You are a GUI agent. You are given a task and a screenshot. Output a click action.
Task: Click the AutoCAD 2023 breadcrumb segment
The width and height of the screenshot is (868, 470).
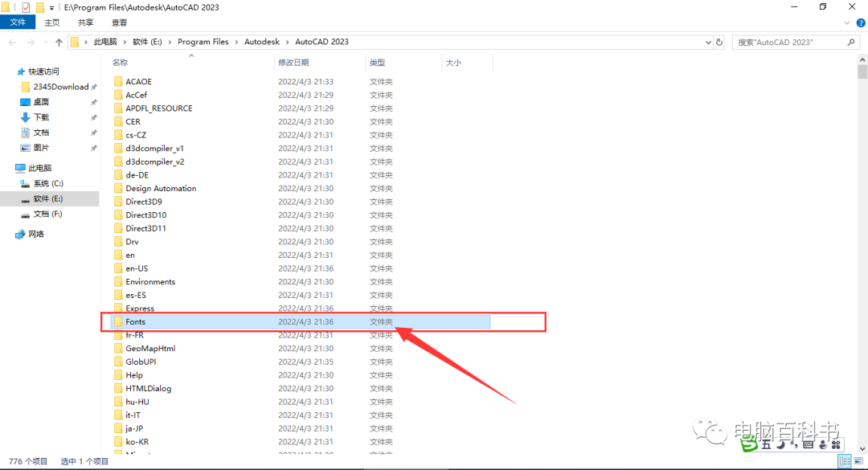pos(321,42)
